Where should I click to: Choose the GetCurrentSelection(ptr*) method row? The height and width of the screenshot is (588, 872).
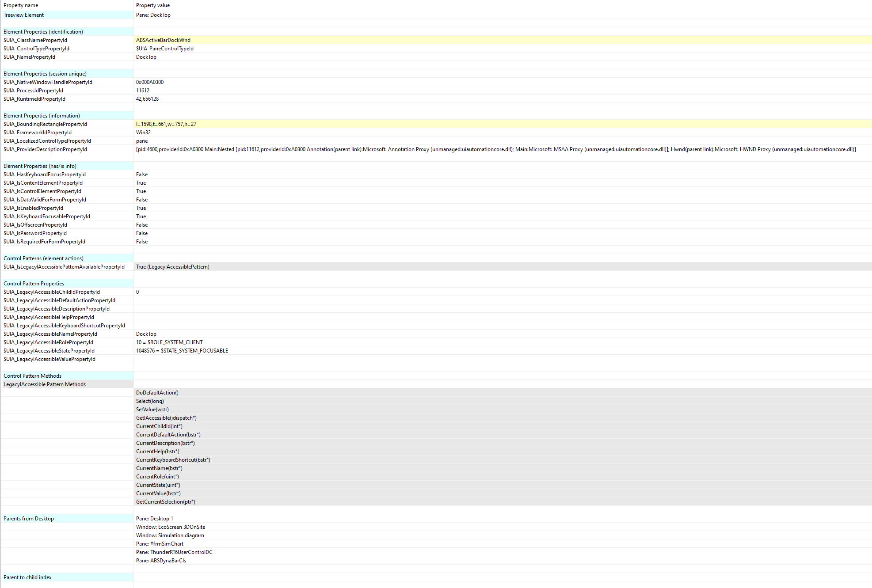click(x=503, y=502)
